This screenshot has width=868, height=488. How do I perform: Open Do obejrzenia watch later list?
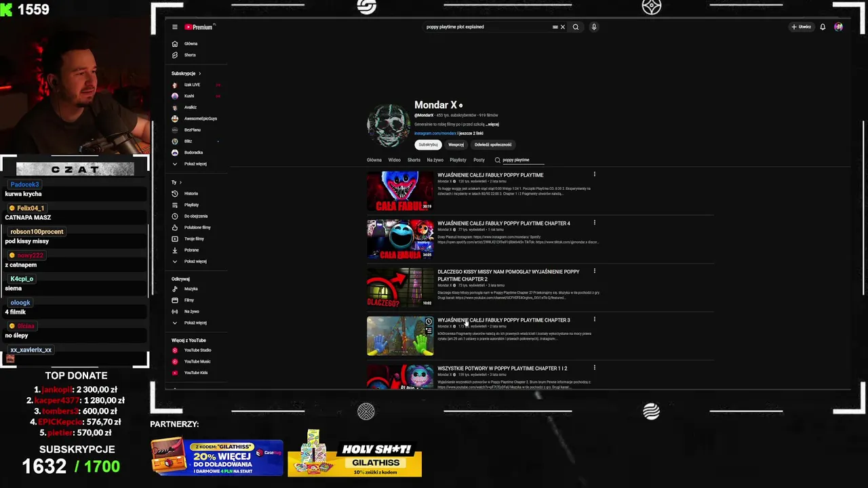coord(197,216)
